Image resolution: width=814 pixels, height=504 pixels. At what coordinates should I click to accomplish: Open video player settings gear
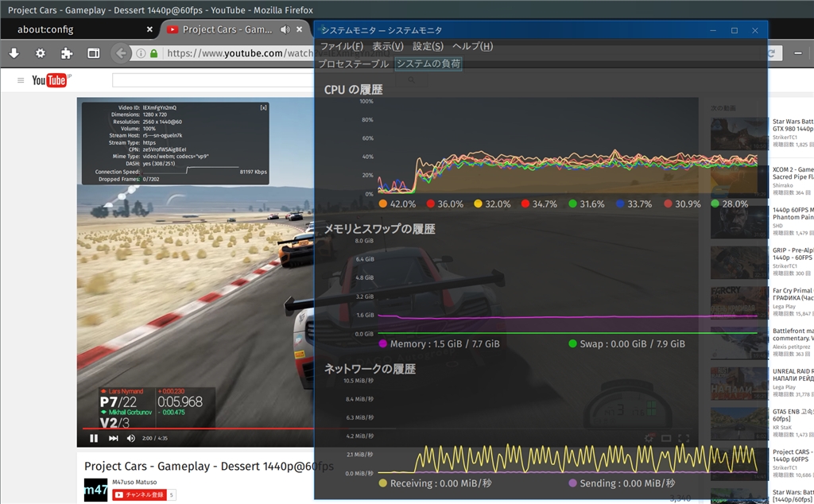tap(649, 438)
